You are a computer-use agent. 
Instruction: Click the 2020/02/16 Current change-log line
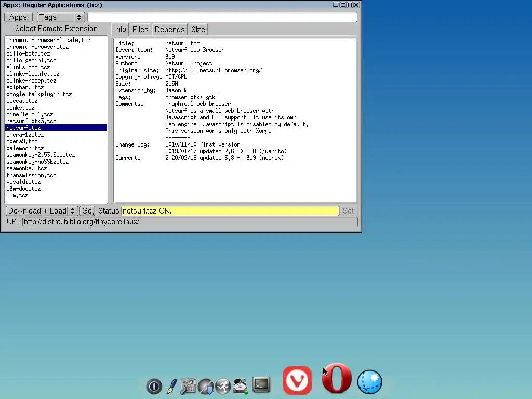pyautogui.click(x=224, y=158)
